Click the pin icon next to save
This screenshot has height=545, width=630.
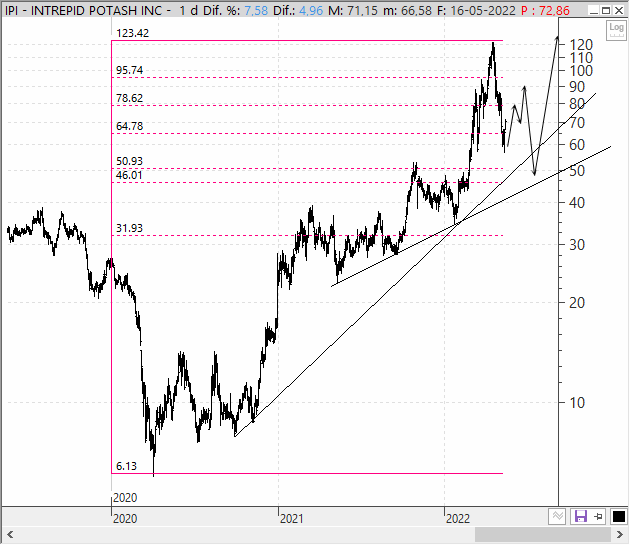598,516
